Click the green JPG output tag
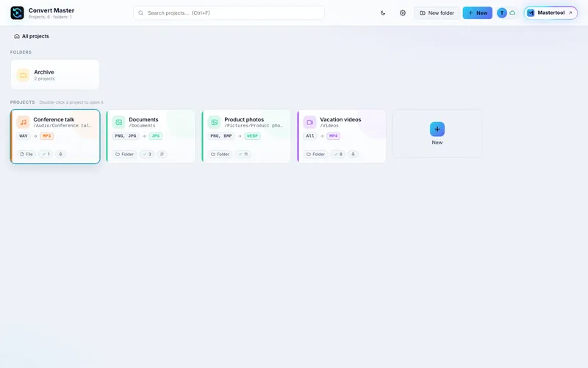Screen dimensions: 588x368 click(155, 136)
